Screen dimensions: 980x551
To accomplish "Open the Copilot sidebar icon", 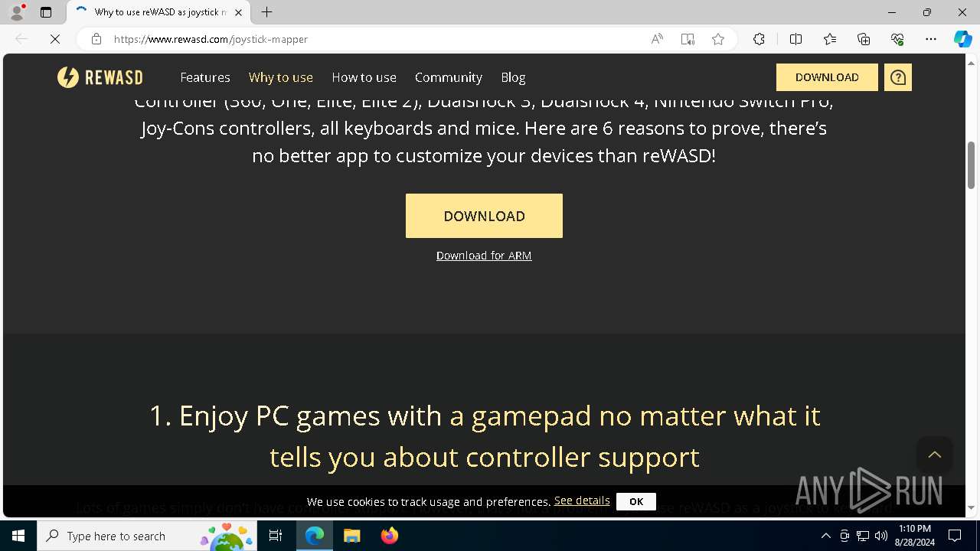I will 962,39.
